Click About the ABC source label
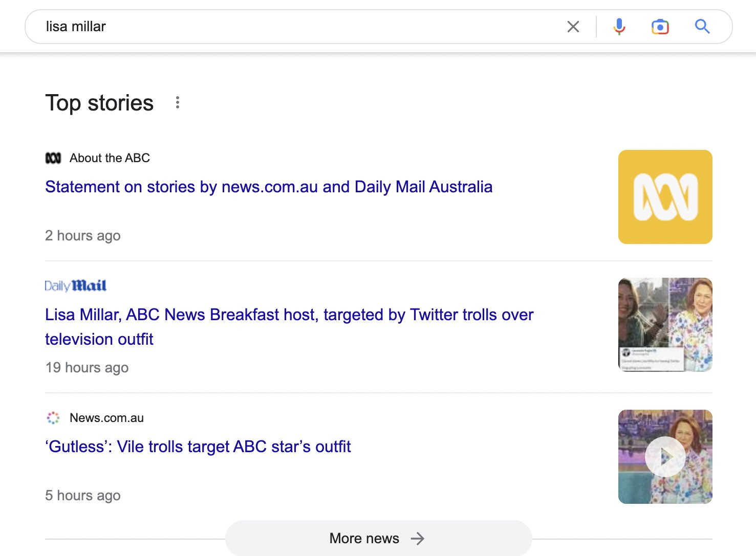The image size is (756, 556). point(110,158)
